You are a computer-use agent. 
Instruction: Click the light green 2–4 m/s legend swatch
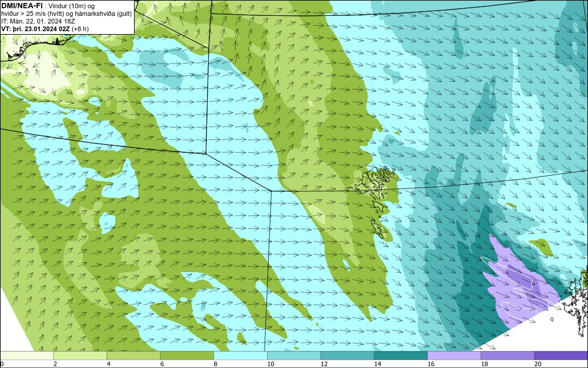coord(80,355)
